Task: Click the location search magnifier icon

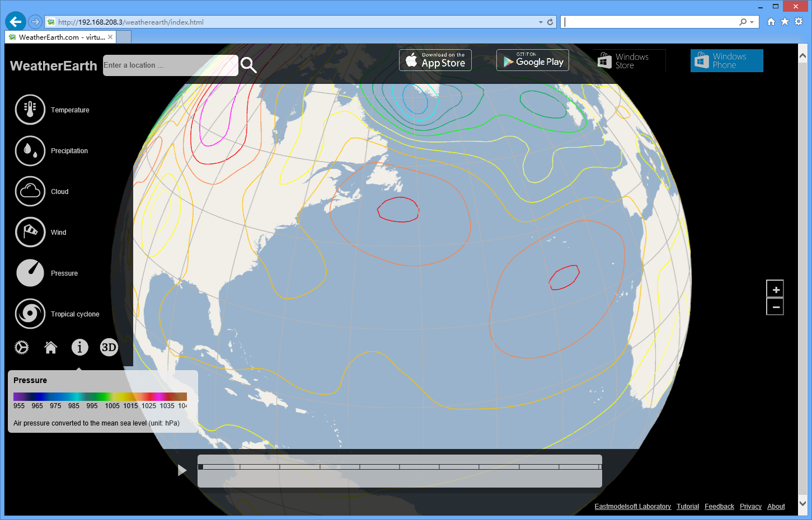Action: [248, 65]
